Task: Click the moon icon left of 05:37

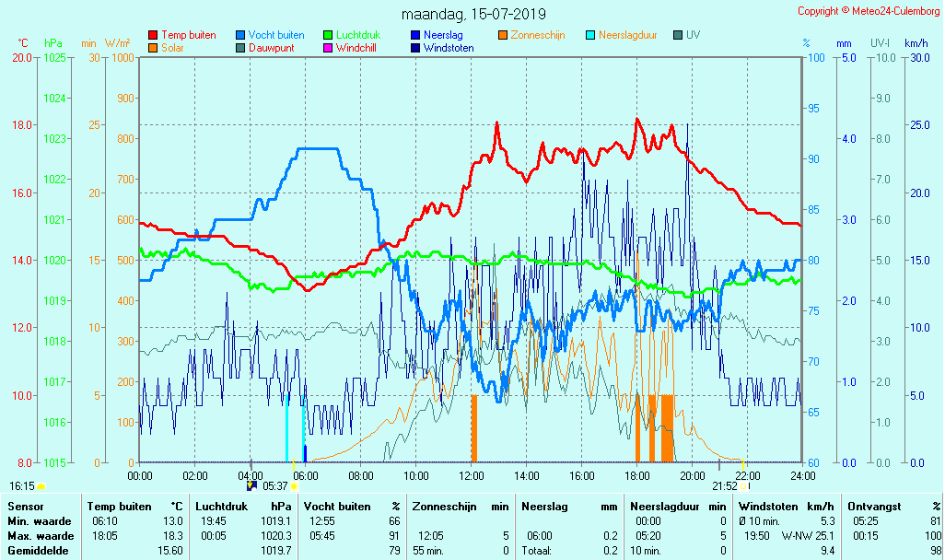Action: (x=253, y=485)
